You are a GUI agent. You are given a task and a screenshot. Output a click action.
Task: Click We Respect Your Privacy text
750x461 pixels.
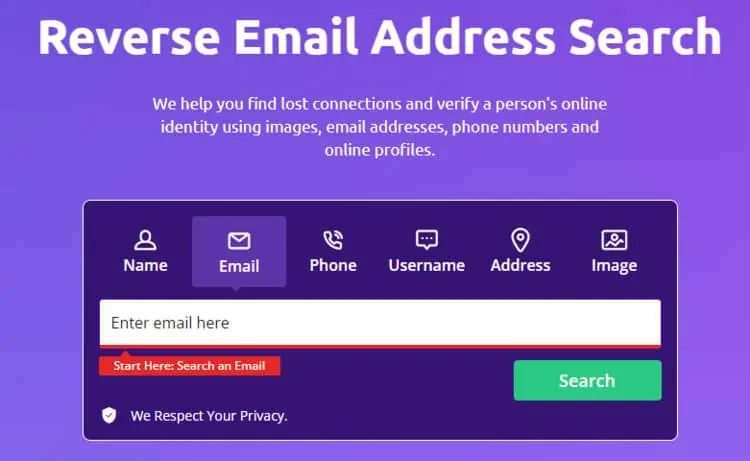tap(209, 416)
